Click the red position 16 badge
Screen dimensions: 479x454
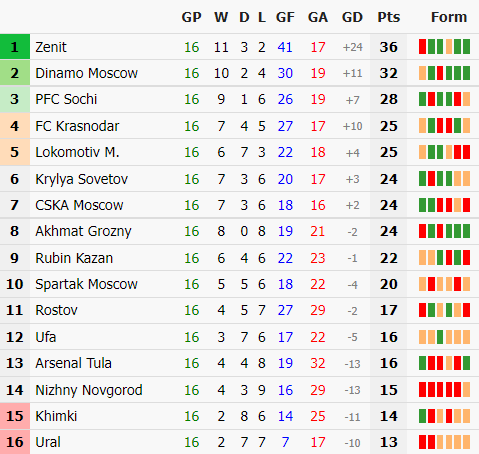point(15,442)
